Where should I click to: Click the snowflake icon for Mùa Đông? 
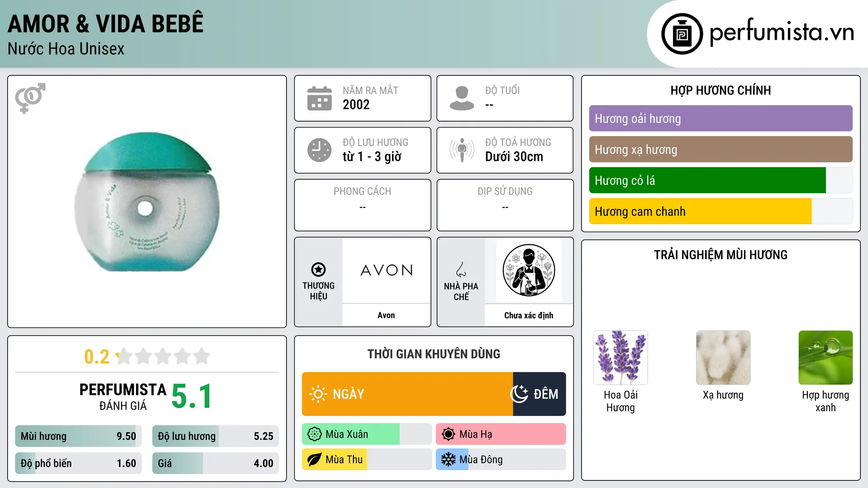coord(448,460)
